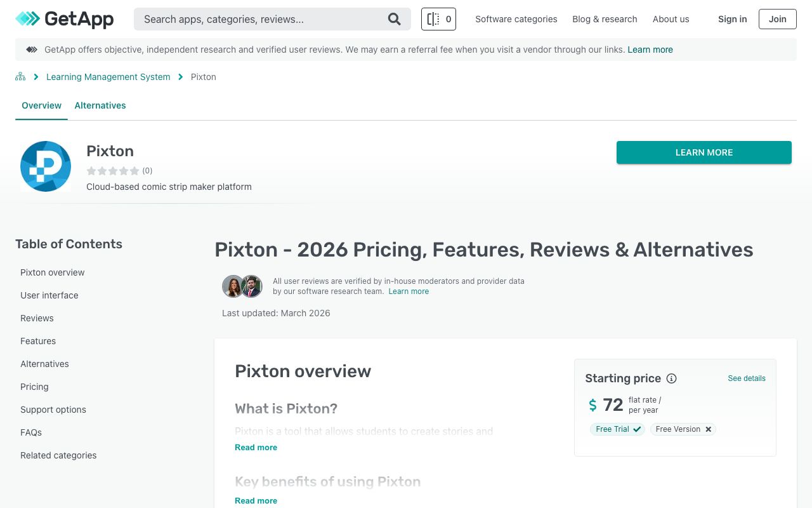Open Software categories menu
The image size is (812, 508).
point(516,19)
